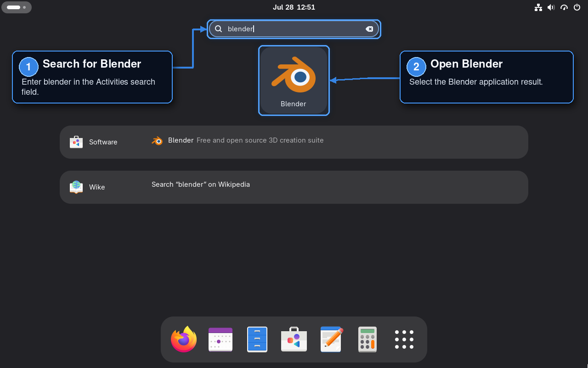Open the Calendar app in dock
Image resolution: width=588 pixels, height=368 pixels.
tap(220, 339)
